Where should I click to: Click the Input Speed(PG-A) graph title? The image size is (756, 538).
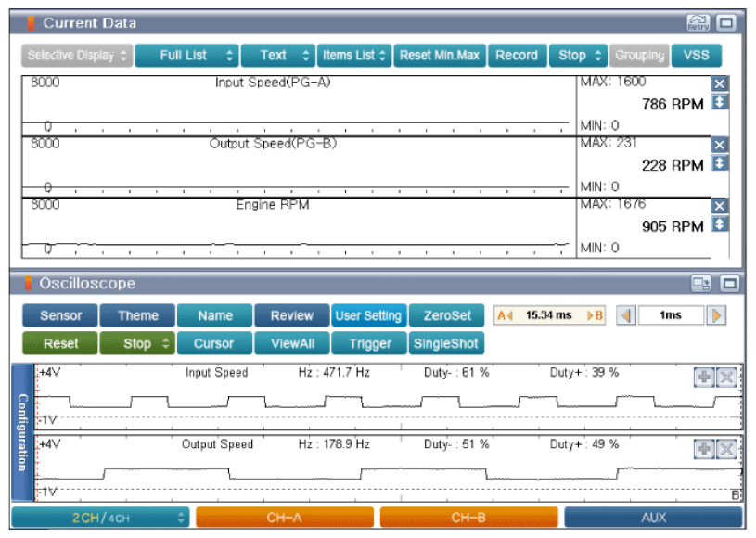(273, 83)
